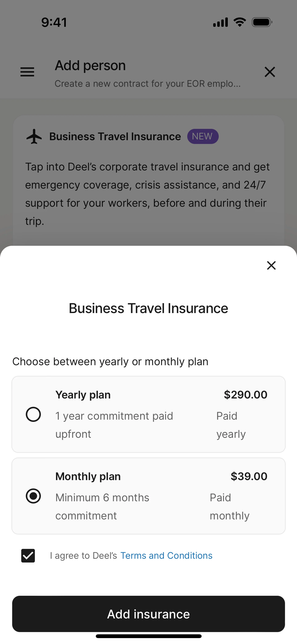Tap the battery status icon
297x644 pixels.
262,22
